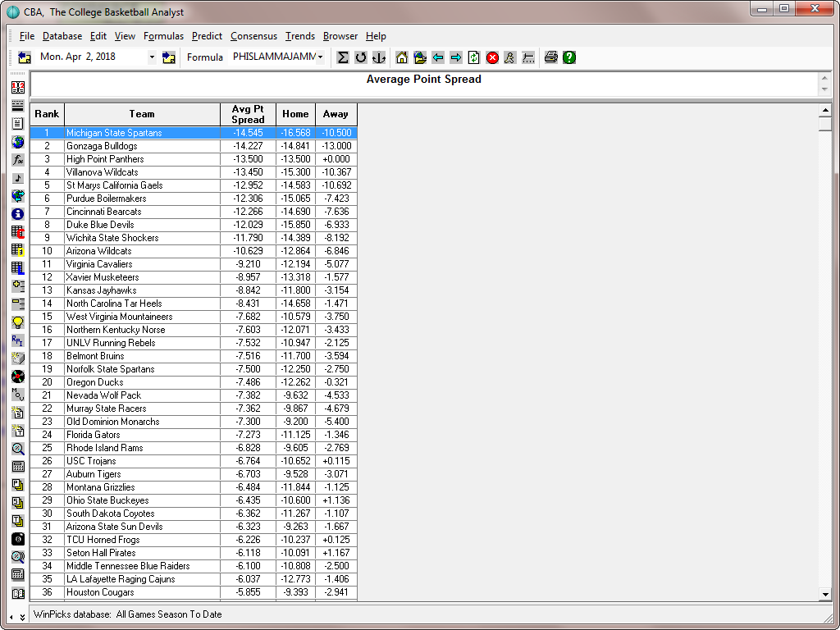Click the Sigma sum toolbar icon
The width and height of the screenshot is (840, 630).
tap(343, 57)
